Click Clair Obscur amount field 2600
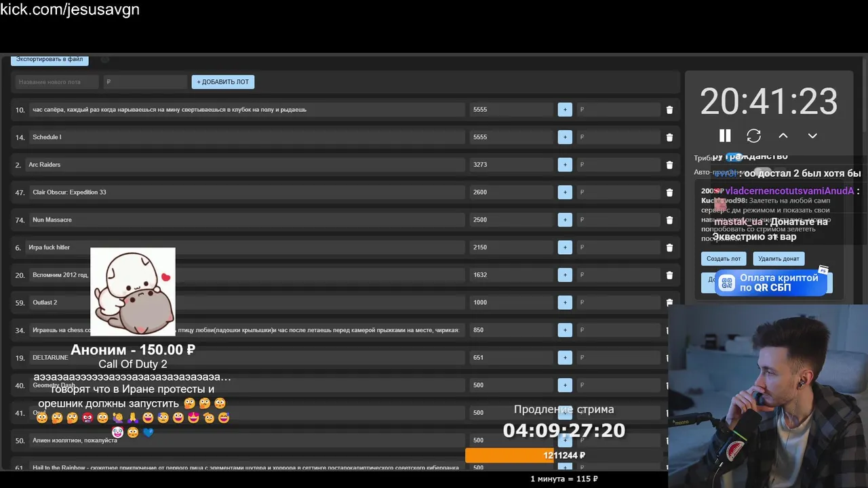Viewport: 868px width, 488px height. (511, 192)
